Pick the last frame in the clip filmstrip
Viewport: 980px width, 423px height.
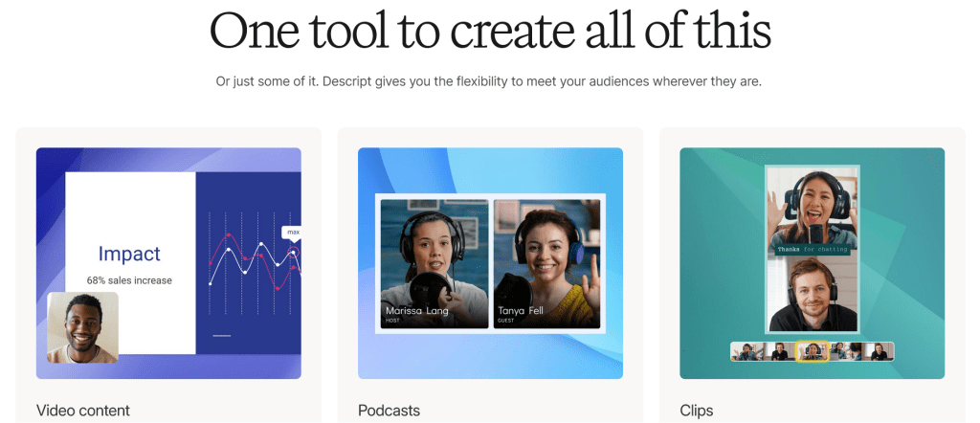(878, 351)
